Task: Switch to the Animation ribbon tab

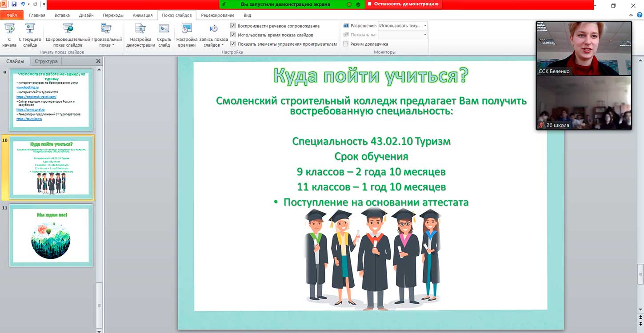Action: coord(143,15)
